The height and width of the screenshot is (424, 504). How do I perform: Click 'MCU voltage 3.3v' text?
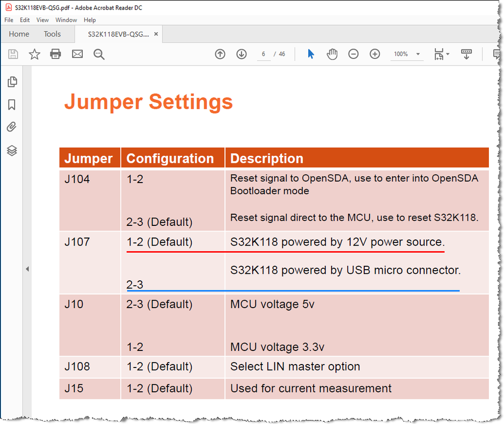pos(277,347)
